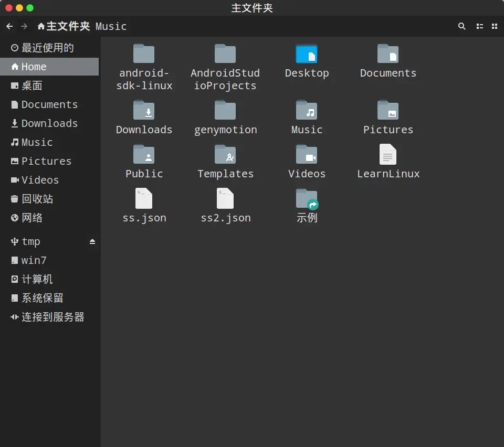Click the forward navigation arrow
504x447 pixels.
[x=24, y=26]
